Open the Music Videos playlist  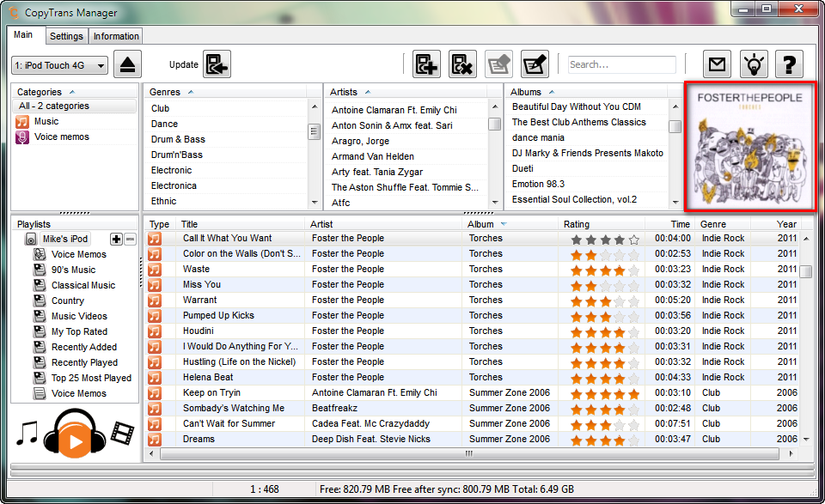pos(79,316)
